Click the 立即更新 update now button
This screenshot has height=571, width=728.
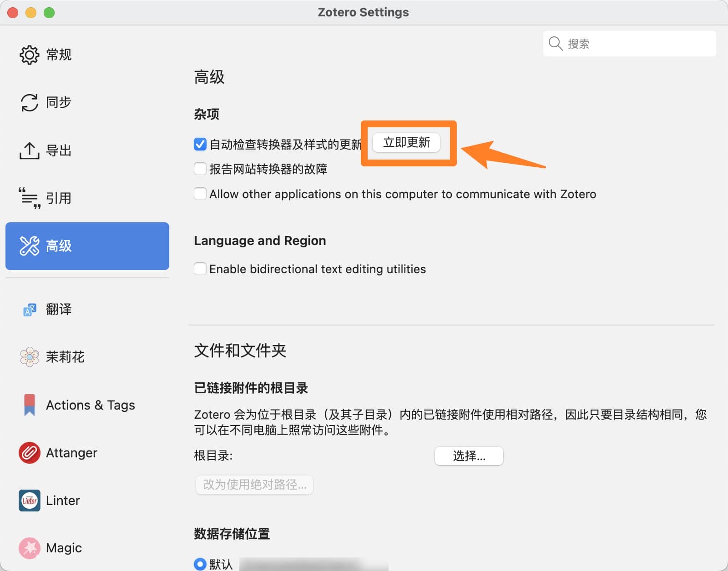click(x=406, y=143)
